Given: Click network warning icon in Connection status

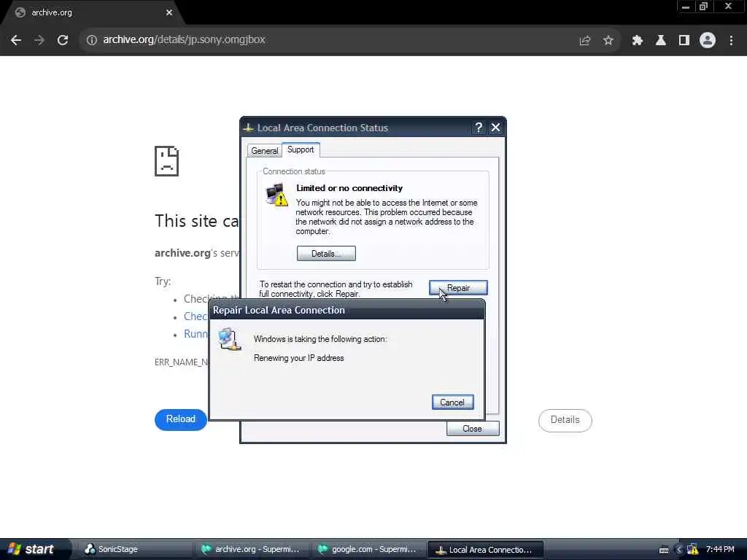Looking at the screenshot, I should 276,195.
